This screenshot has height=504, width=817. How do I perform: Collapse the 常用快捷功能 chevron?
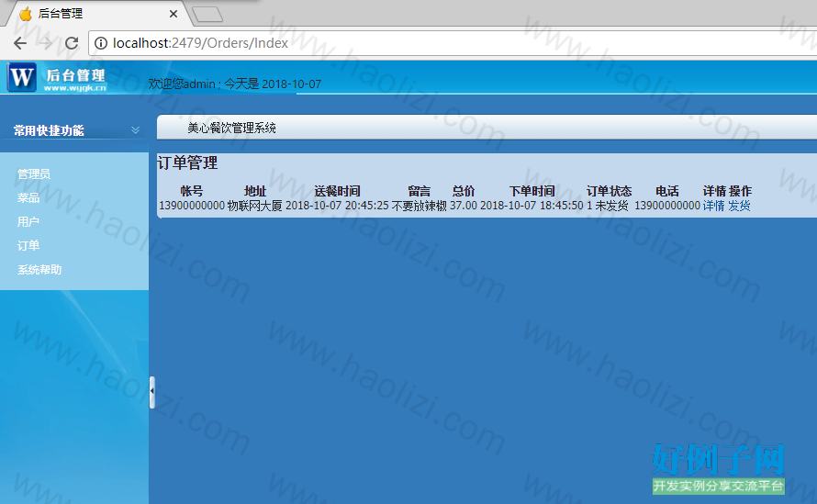pyautogui.click(x=136, y=129)
